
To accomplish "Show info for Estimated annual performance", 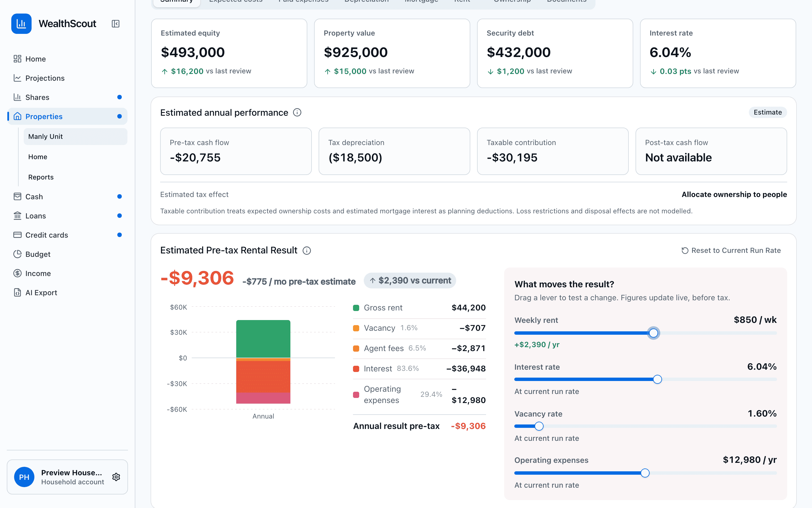I will [x=297, y=112].
